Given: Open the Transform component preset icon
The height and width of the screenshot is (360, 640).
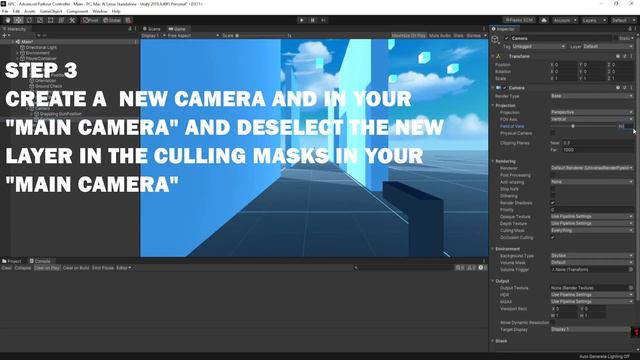Looking at the screenshot, I should [624, 56].
